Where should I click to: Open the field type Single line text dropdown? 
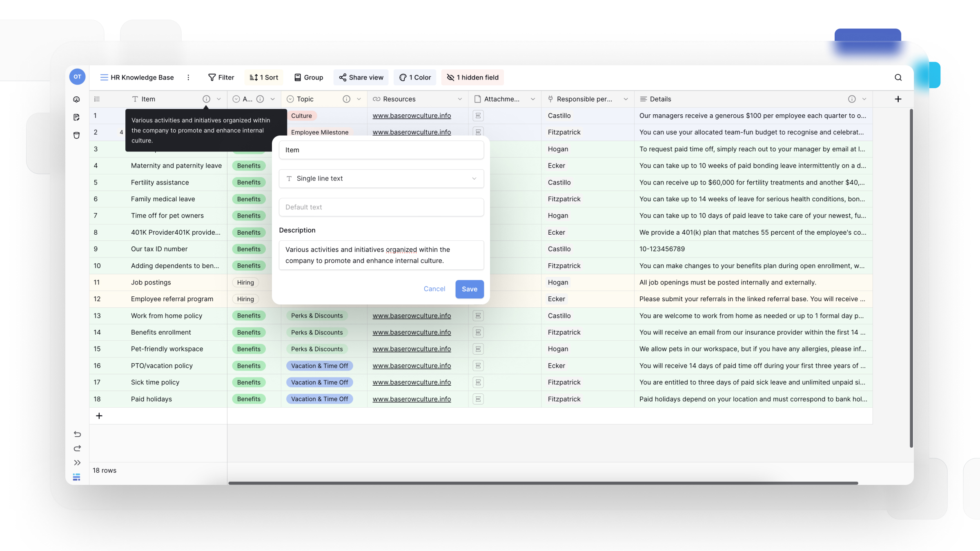(381, 179)
